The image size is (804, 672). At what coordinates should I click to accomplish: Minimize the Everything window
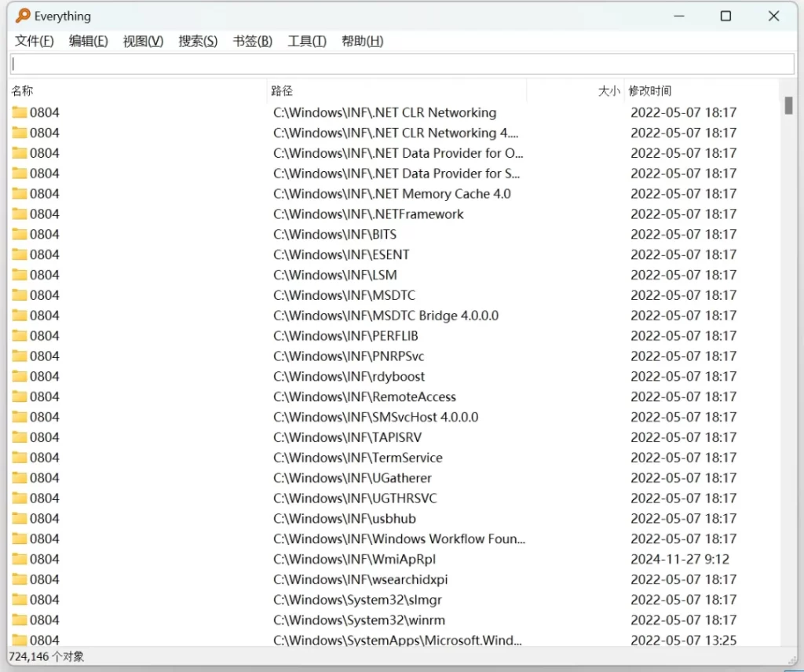coord(679,16)
